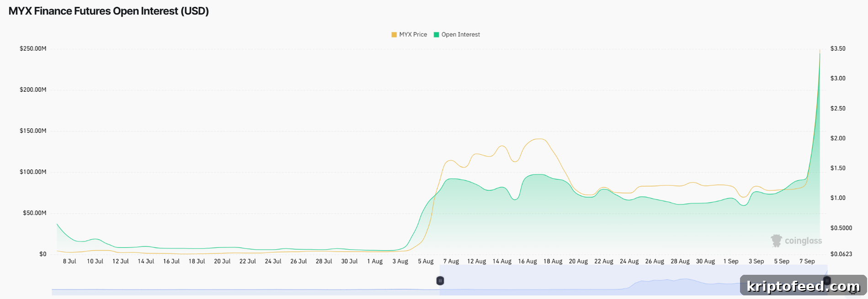Click the $100.00M left axis label

[x=33, y=172]
